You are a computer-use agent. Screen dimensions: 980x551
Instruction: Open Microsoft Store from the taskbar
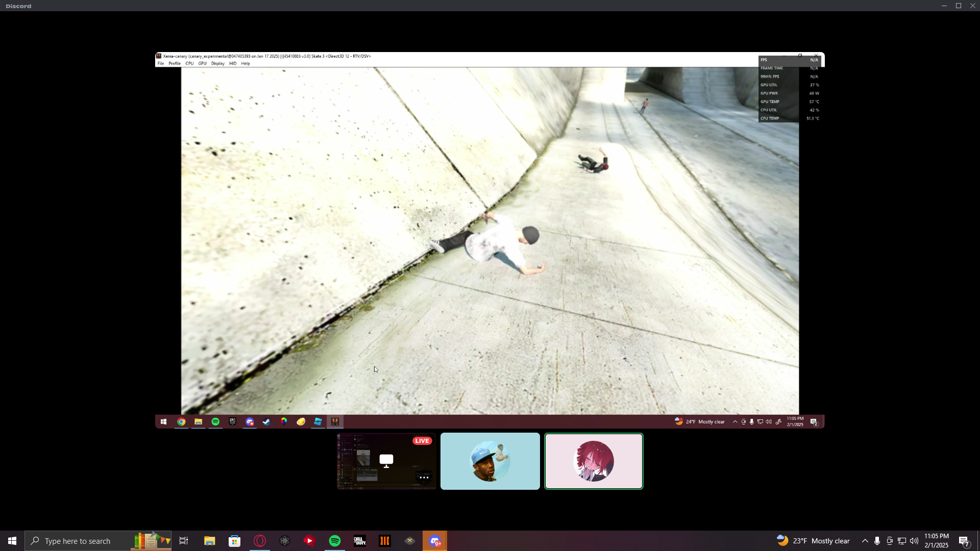coord(235,541)
